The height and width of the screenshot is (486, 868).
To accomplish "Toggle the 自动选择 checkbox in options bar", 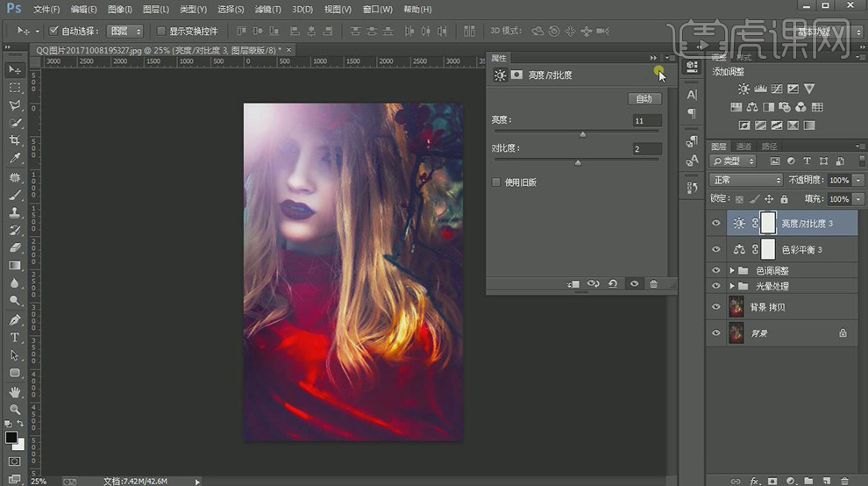I will (x=53, y=31).
